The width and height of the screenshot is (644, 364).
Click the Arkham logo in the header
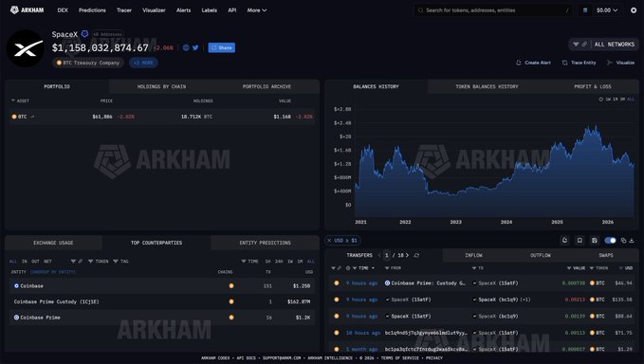(28, 9)
